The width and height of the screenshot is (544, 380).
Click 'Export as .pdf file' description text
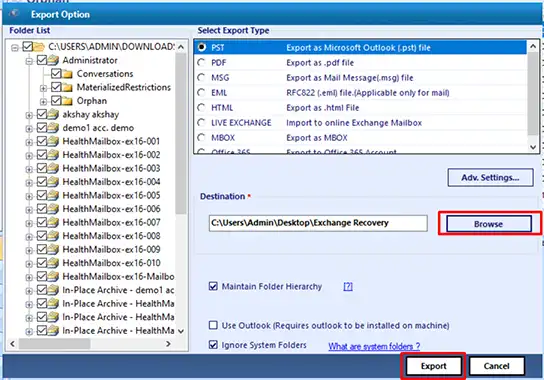320,63
